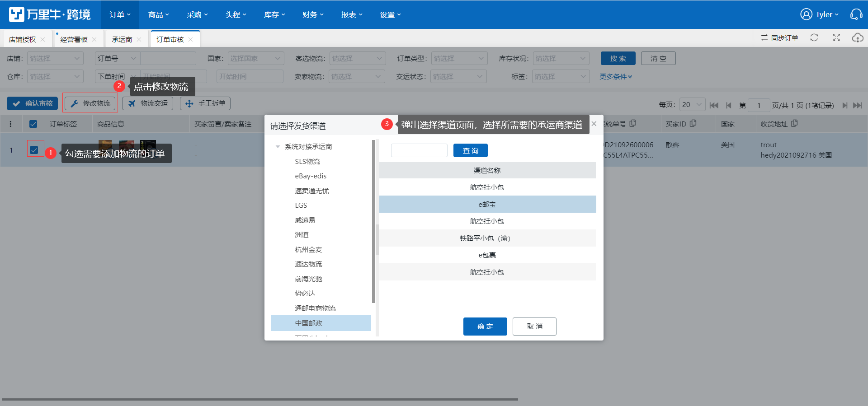Switch to the 承运商 tab
The height and width of the screenshot is (406, 868).
[122, 39]
